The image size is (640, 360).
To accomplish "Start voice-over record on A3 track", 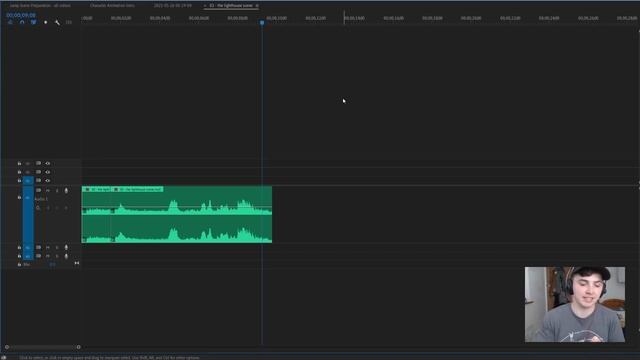I will pos(66,256).
